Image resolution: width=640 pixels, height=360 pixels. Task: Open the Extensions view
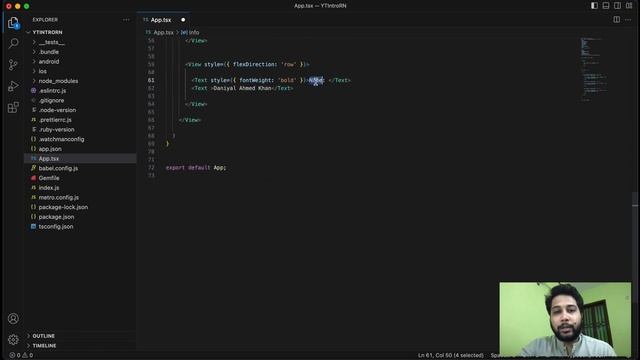click(x=13, y=107)
